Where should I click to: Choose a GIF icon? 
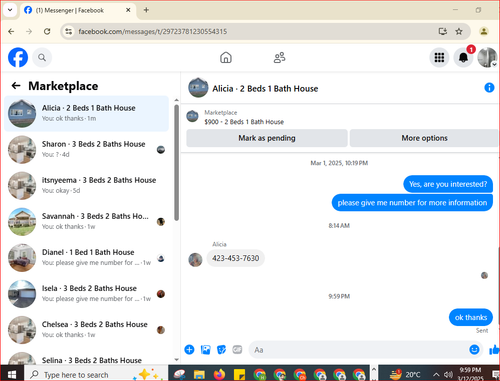coord(237,350)
